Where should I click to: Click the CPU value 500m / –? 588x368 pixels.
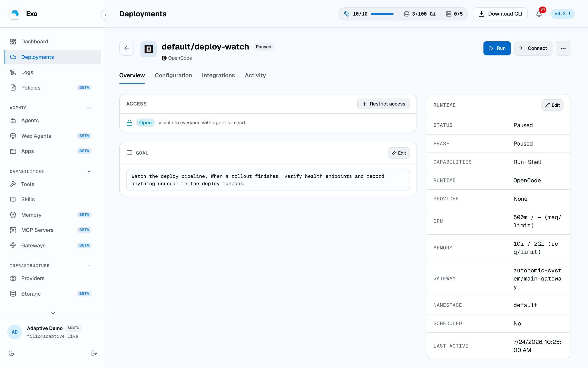[537, 221]
